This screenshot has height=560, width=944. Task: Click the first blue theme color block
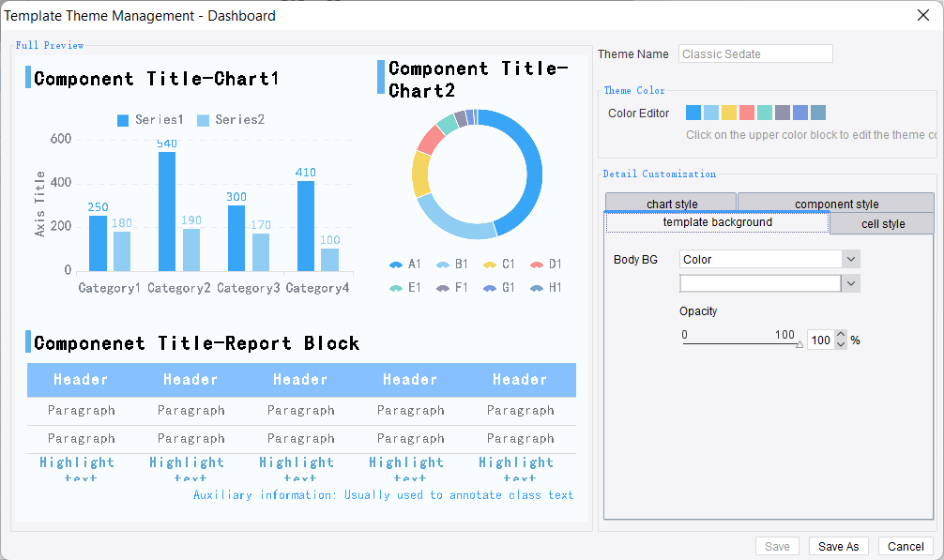coord(693,113)
